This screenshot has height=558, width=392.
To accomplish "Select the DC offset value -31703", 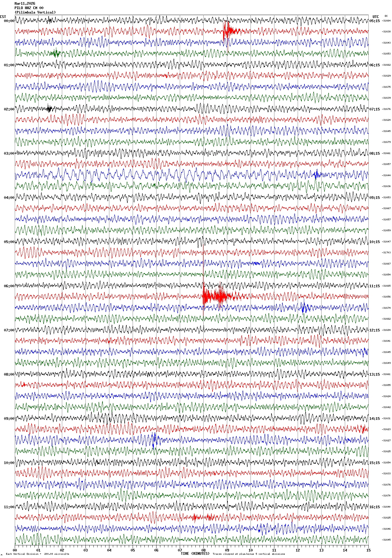I will click(386, 252).
